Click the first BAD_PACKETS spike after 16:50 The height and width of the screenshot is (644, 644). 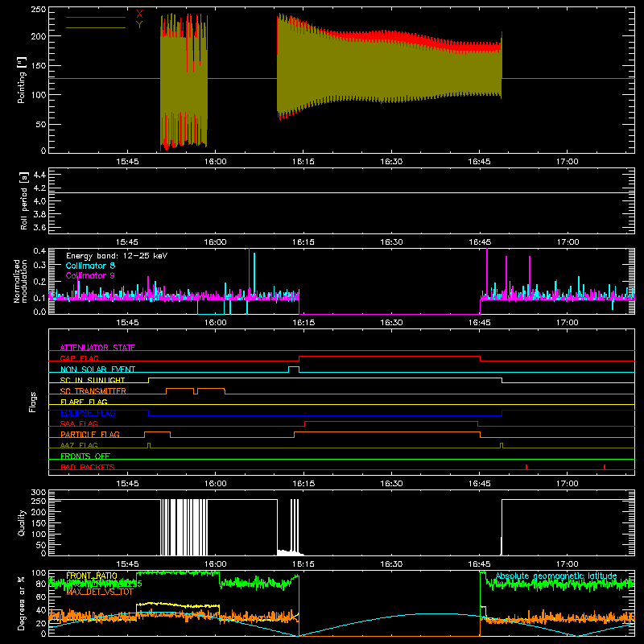pyautogui.click(x=526, y=467)
